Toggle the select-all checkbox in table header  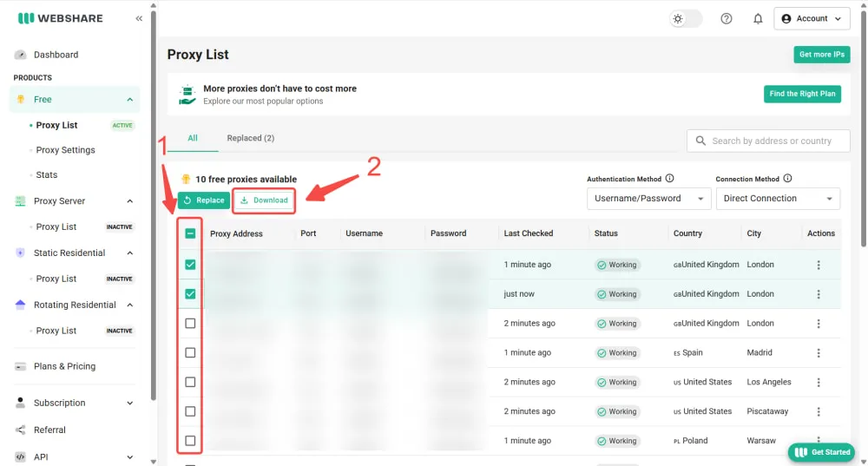click(190, 233)
